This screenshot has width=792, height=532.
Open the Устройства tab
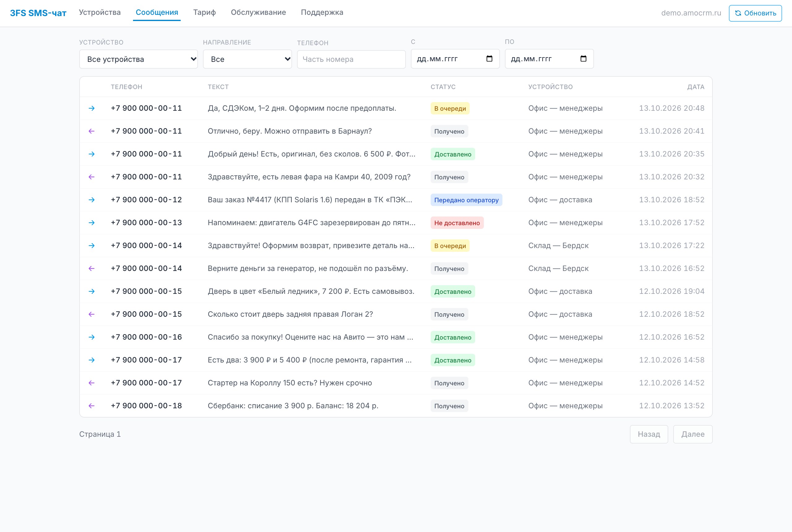100,13
